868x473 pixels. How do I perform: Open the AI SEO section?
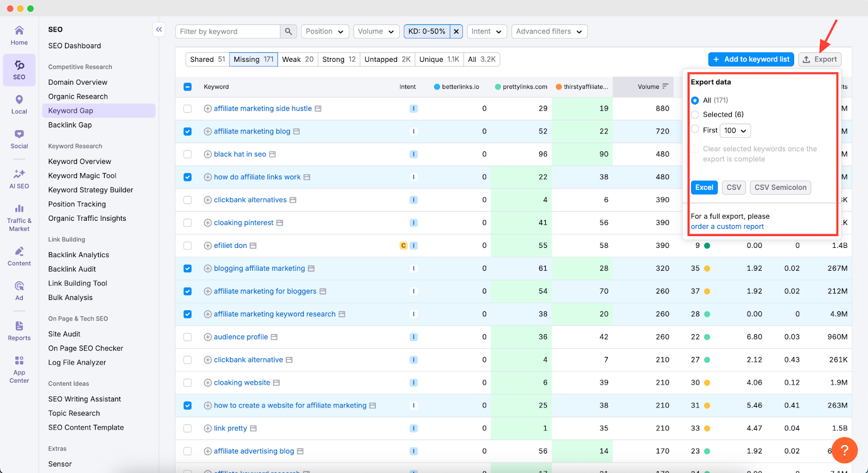coord(19,178)
